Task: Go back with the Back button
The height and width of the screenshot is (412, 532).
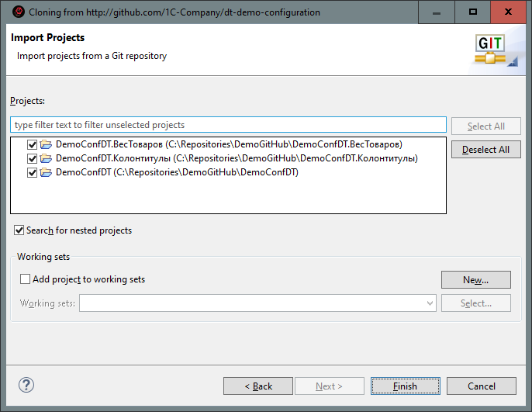Action: tap(257, 386)
